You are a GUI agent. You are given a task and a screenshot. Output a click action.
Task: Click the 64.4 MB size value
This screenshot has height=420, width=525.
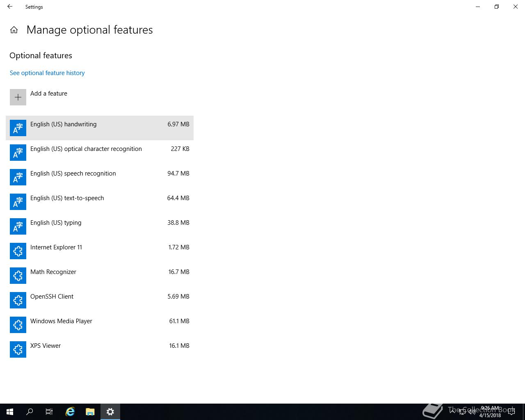click(x=178, y=198)
